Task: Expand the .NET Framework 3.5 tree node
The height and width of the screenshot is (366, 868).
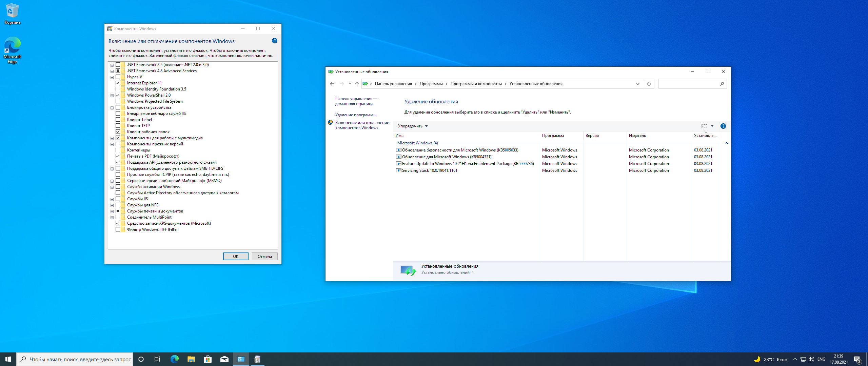Action: (x=112, y=65)
